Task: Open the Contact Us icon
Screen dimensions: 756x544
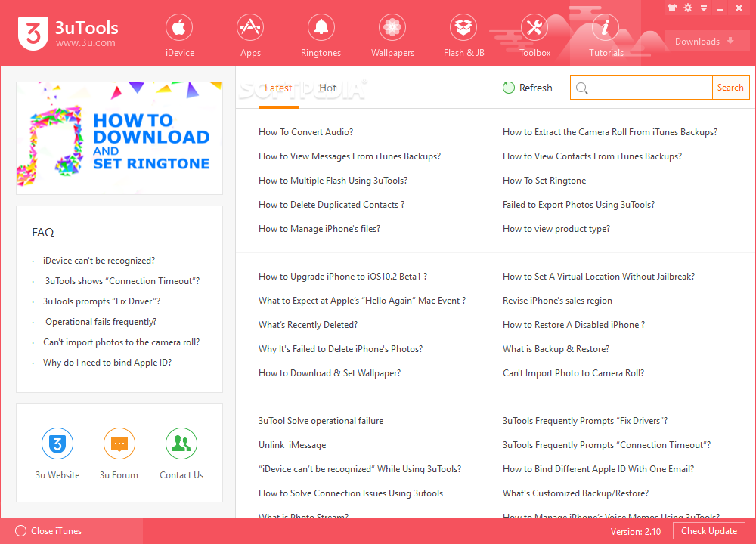Action: coord(181,444)
